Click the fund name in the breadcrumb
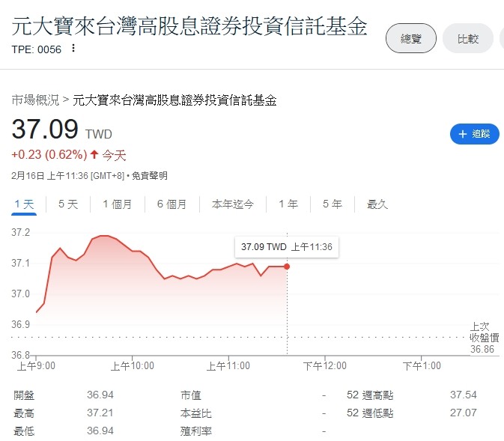The height and width of the screenshot is (441, 504). pos(174,100)
